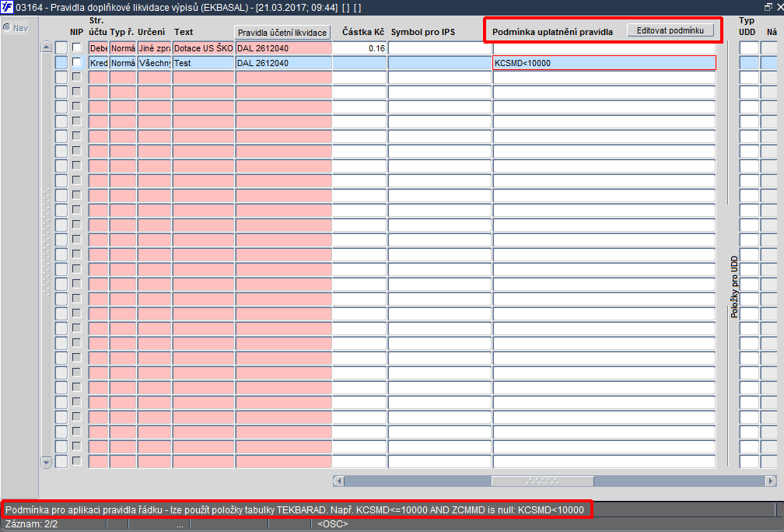Select the Nav radio button

pos(6,28)
